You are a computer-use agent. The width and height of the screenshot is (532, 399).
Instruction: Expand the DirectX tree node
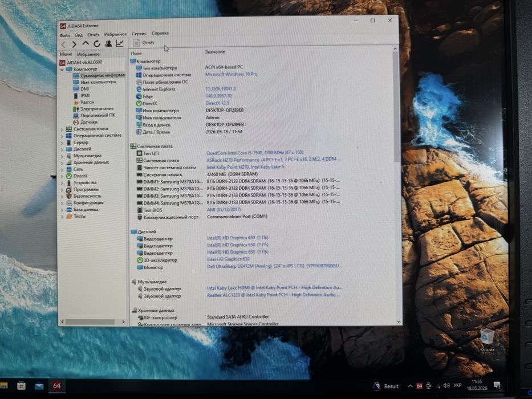tap(62, 177)
